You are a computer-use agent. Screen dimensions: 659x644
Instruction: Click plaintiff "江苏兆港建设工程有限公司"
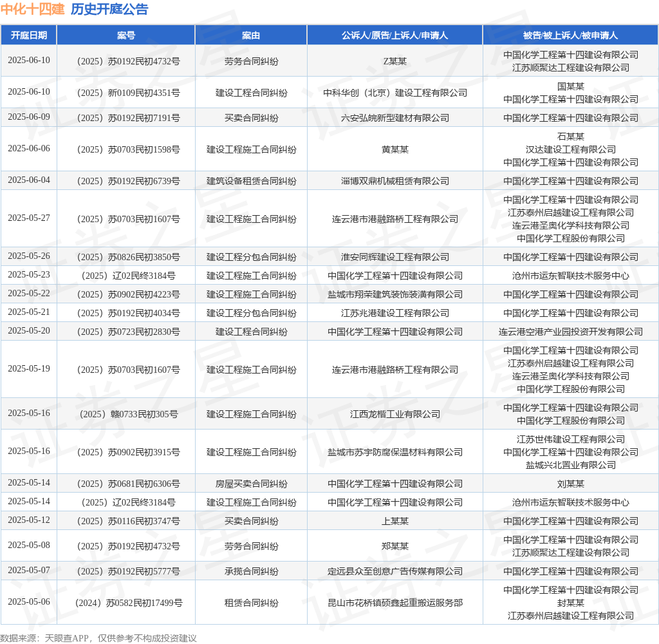(395, 314)
